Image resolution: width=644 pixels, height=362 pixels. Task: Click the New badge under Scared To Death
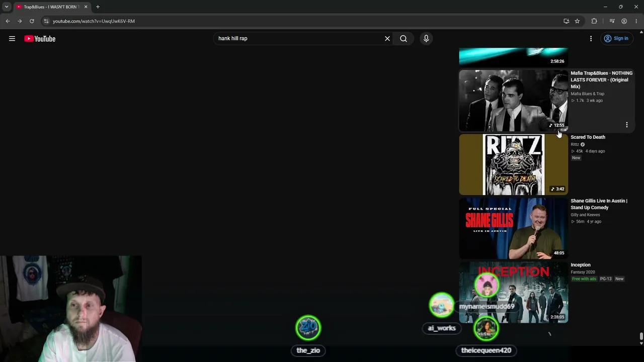click(x=576, y=158)
